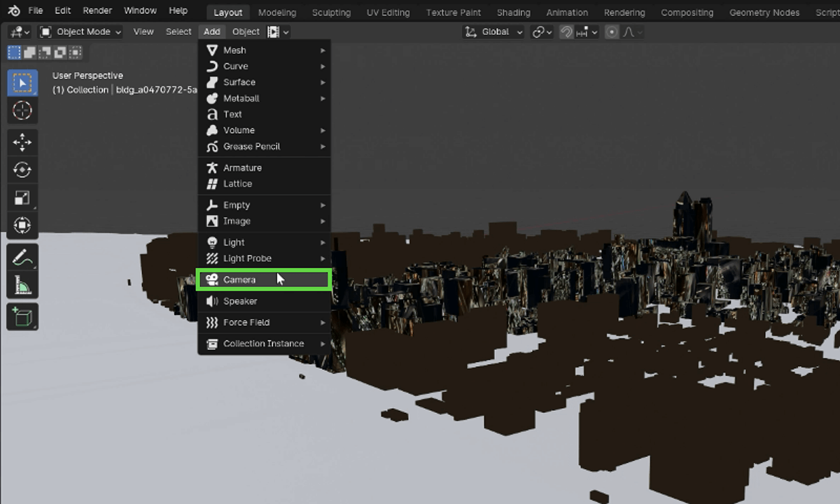Image resolution: width=840 pixels, height=504 pixels.
Task: Click the Speaker icon in Add menu
Action: 212,301
